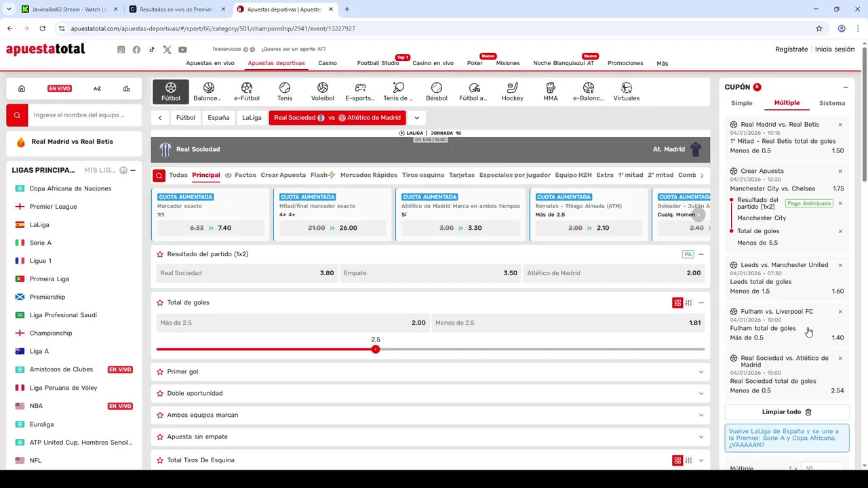The image size is (868, 488).
Task: Open the statistics chart icon in sidebar
Action: [x=126, y=88]
